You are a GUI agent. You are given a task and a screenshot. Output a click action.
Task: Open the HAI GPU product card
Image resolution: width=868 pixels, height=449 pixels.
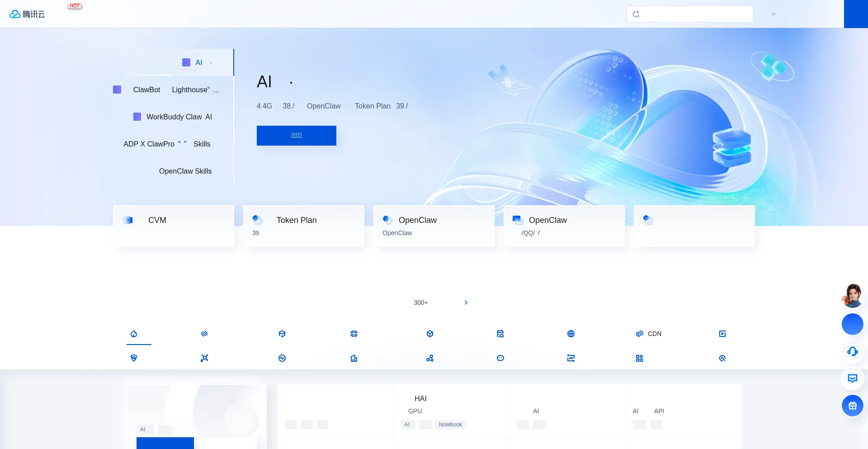451,411
